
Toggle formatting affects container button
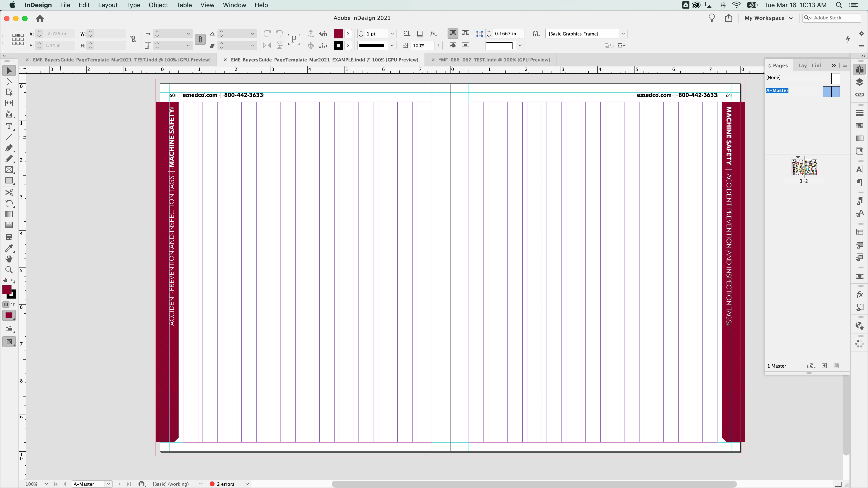pyautogui.click(x=6, y=305)
